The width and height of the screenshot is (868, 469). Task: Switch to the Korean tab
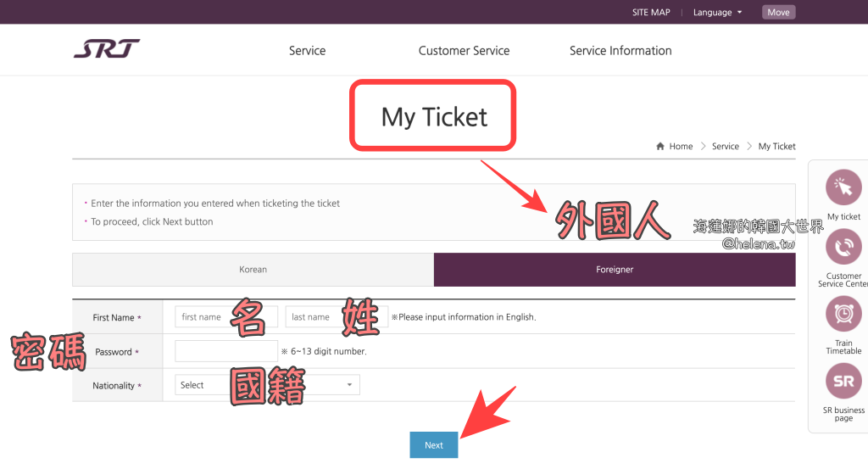click(253, 270)
